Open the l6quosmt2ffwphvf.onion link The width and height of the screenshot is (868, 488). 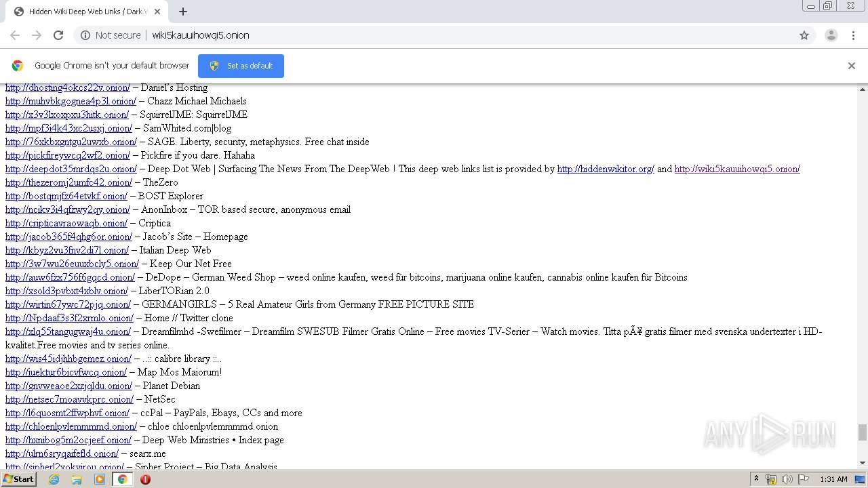coord(67,413)
